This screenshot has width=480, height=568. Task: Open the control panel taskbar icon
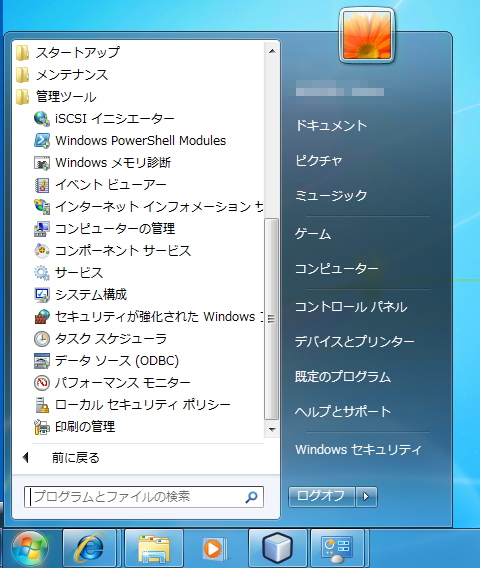point(338,548)
